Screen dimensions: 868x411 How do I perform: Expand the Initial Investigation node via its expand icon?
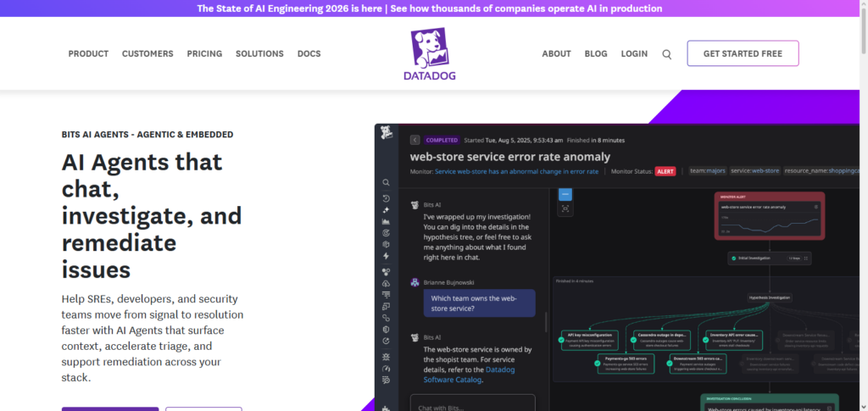805,258
